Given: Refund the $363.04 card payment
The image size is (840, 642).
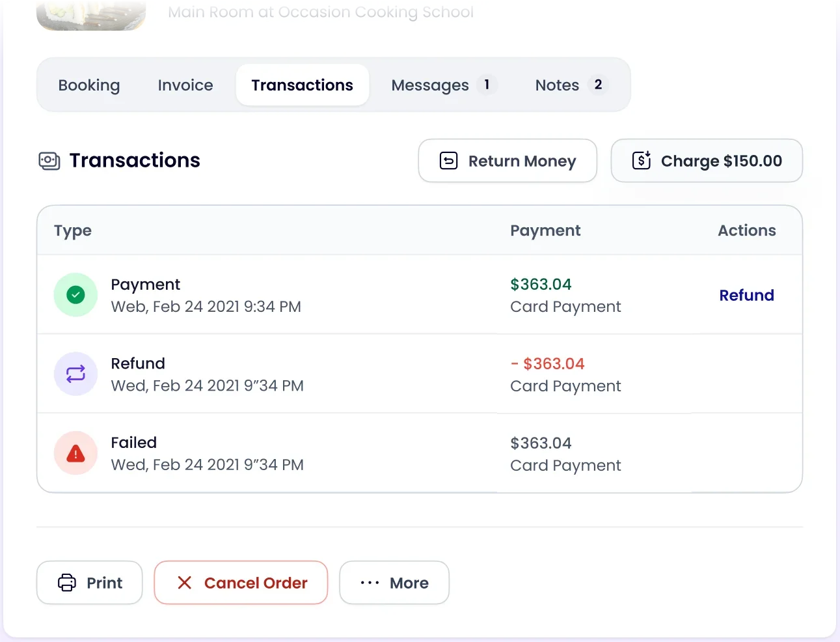Looking at the screenshot, I should pyautogui.click(x=746, y=295).
